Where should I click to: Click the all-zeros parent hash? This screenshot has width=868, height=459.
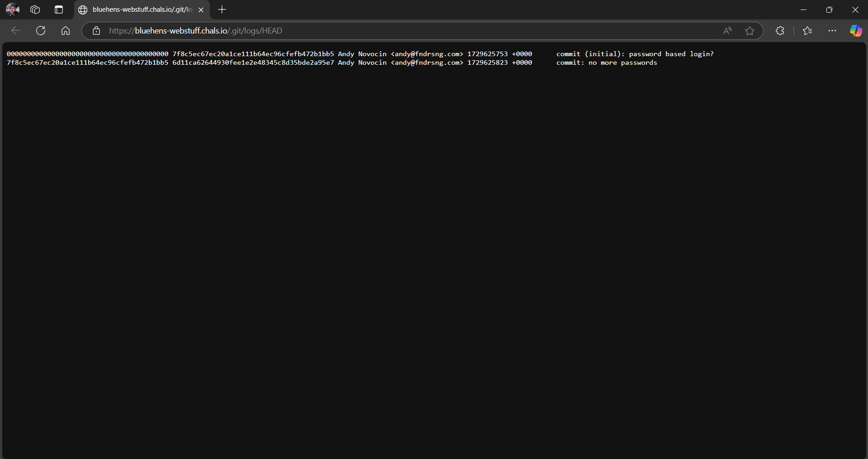(88, 54)
